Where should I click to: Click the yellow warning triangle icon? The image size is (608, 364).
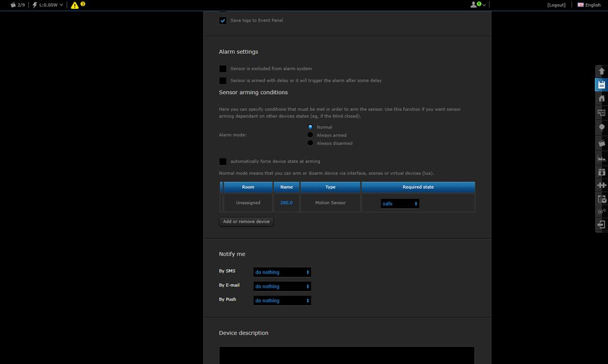[75, 5]
